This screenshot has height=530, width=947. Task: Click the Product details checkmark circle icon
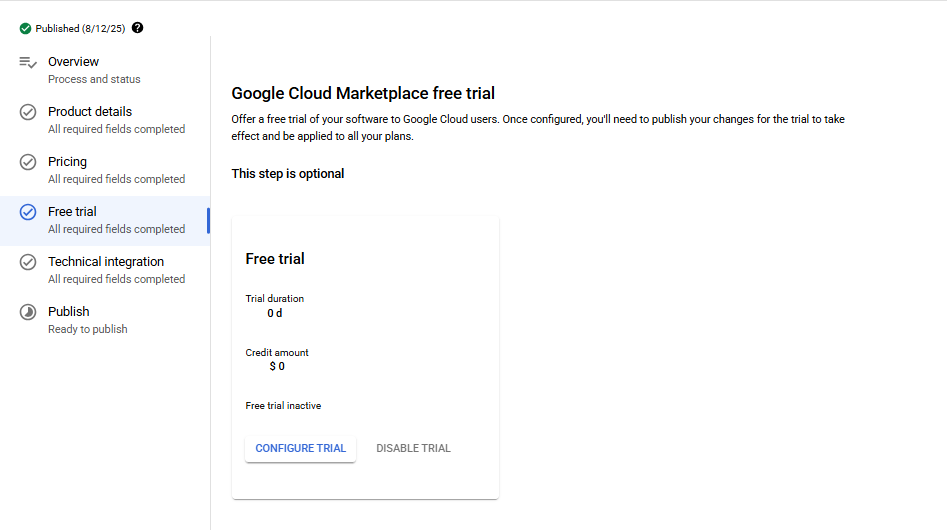pyautogui.click(x=28, y=112)
